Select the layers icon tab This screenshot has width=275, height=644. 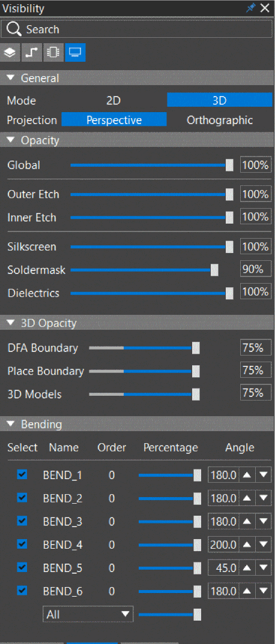(x=10, y=53)
